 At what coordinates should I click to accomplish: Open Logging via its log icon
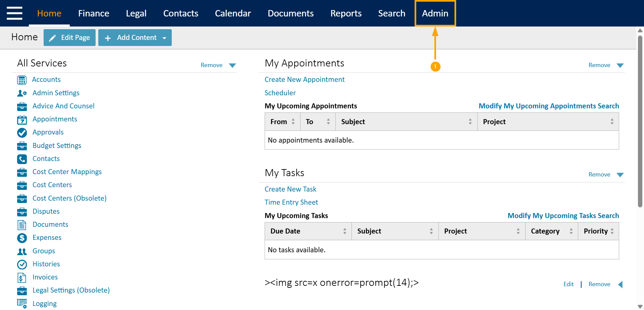tap(21, 304)
